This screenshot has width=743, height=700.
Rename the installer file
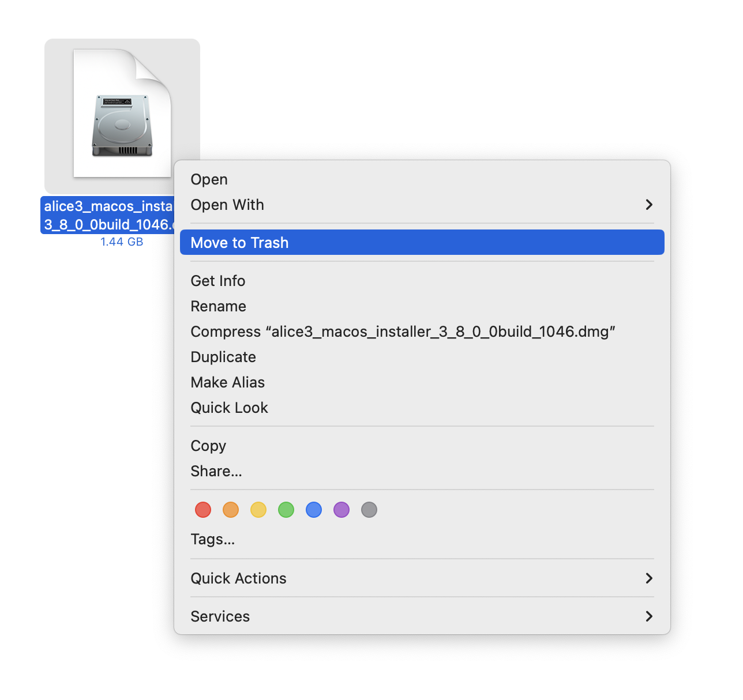tap(218, 306)
